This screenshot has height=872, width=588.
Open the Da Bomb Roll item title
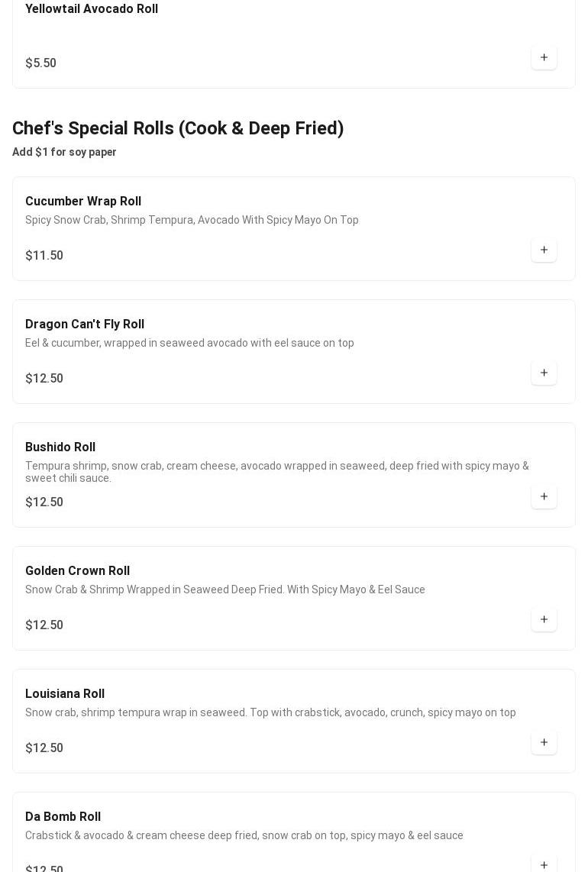tap(63, 817)
